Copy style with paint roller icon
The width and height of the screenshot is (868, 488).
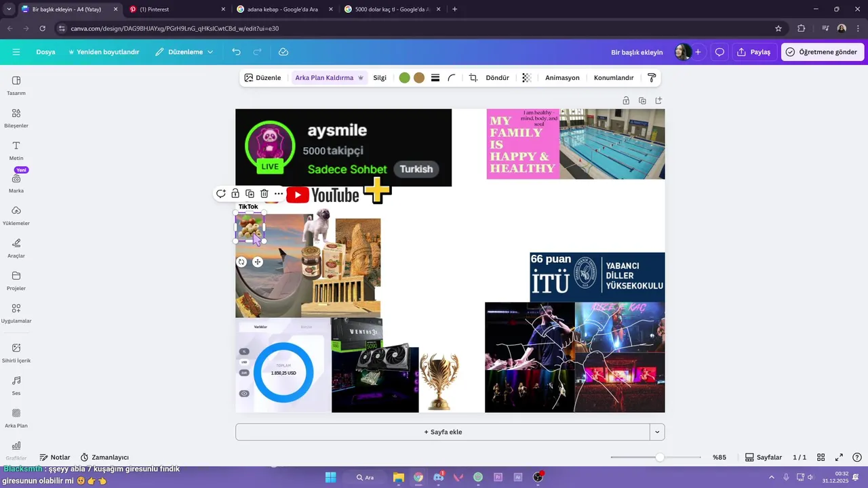(x=652, y=78)
